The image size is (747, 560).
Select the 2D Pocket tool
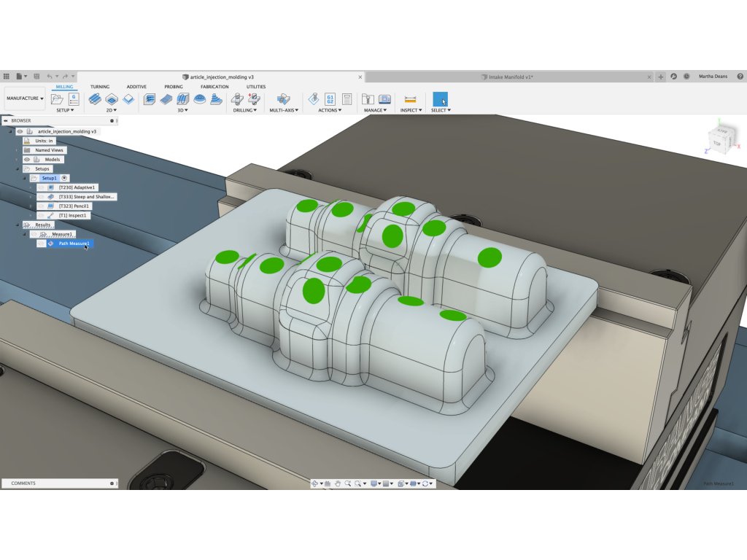point(112,99)
